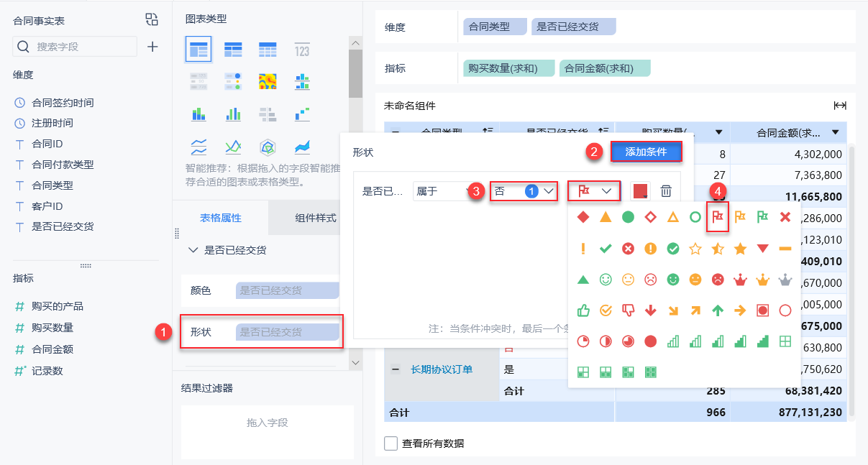
Task: Select the radar chart type
Action: coord(268,147)
